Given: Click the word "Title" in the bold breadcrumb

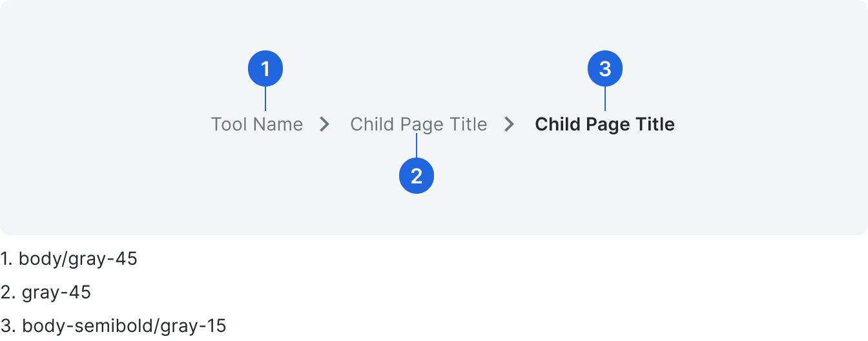Looking at the screenshot, I should pyautogui.click(x=655, y=124).
